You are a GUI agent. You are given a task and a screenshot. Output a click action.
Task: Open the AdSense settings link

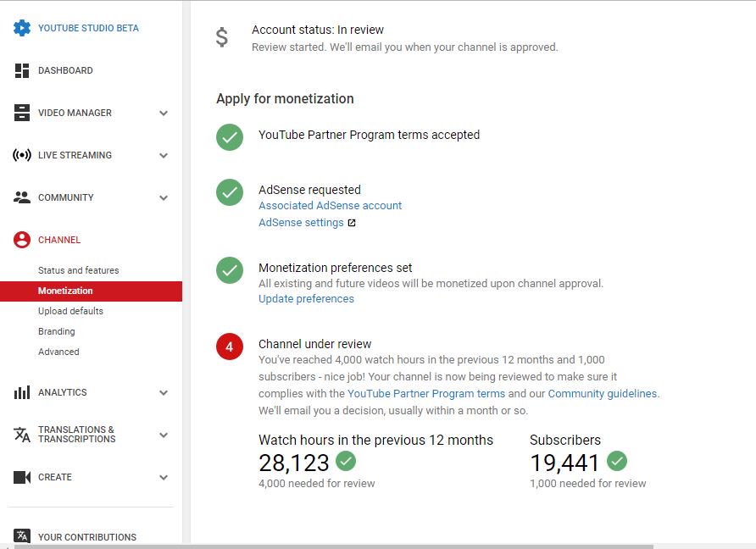coord(301,223)
